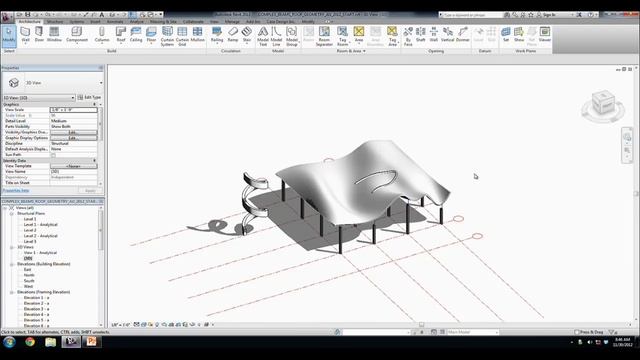This screenshot has width=640, height=360.
Task: Select the Tag Room tool
Action: [x=342, y=36]
